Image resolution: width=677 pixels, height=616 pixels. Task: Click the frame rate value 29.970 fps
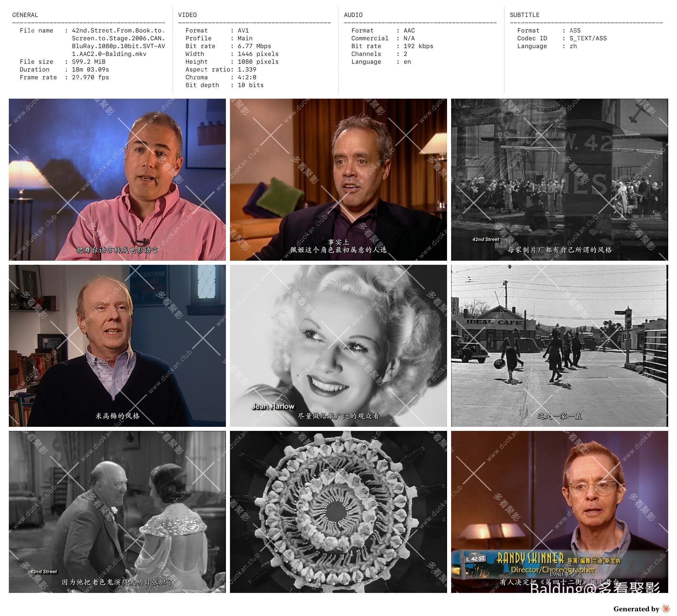[91, 77]
